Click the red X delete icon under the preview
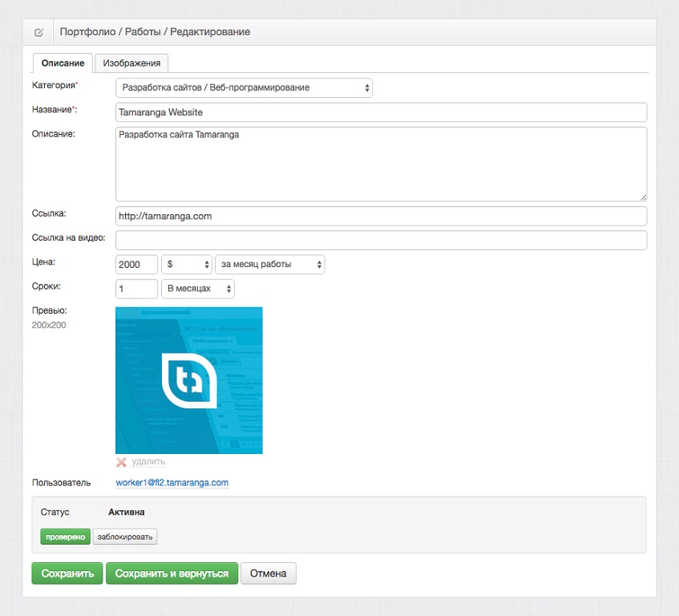679x616 pixels. coord(121,462)
